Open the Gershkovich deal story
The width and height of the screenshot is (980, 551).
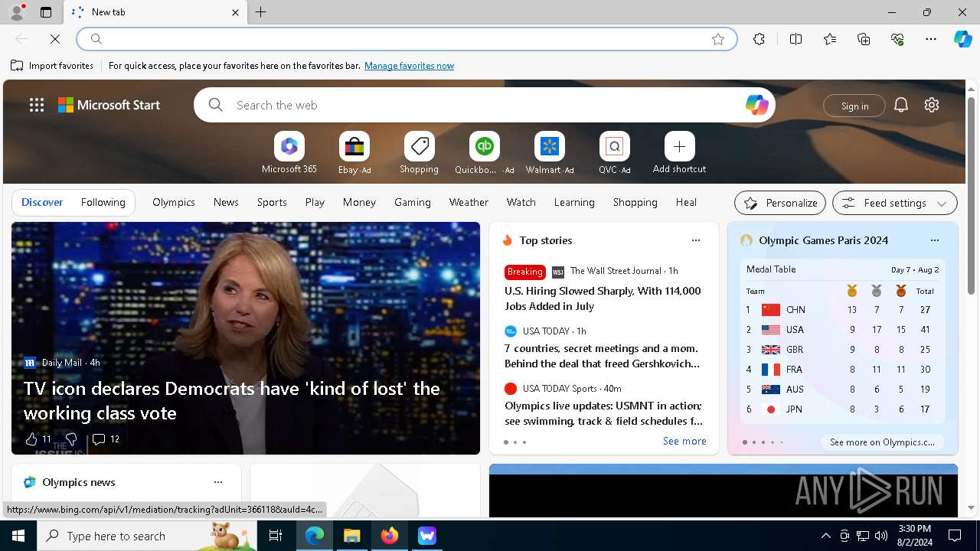pos(603,356)
